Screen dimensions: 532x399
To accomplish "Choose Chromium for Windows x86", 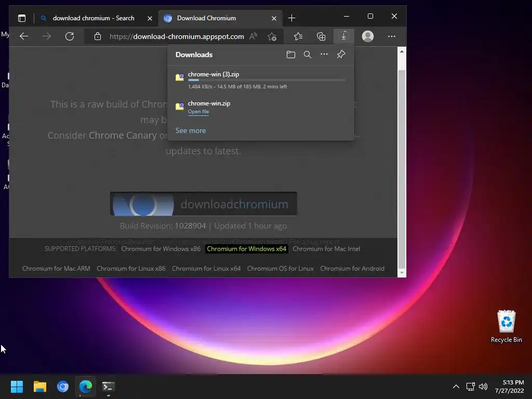I will (x=161, y=249).
